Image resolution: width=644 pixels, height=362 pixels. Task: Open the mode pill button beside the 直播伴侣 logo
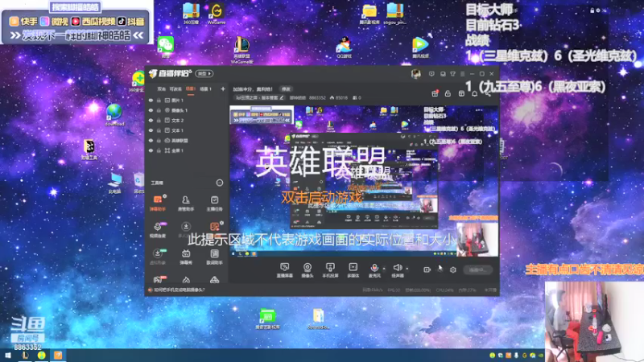[204, 73]
